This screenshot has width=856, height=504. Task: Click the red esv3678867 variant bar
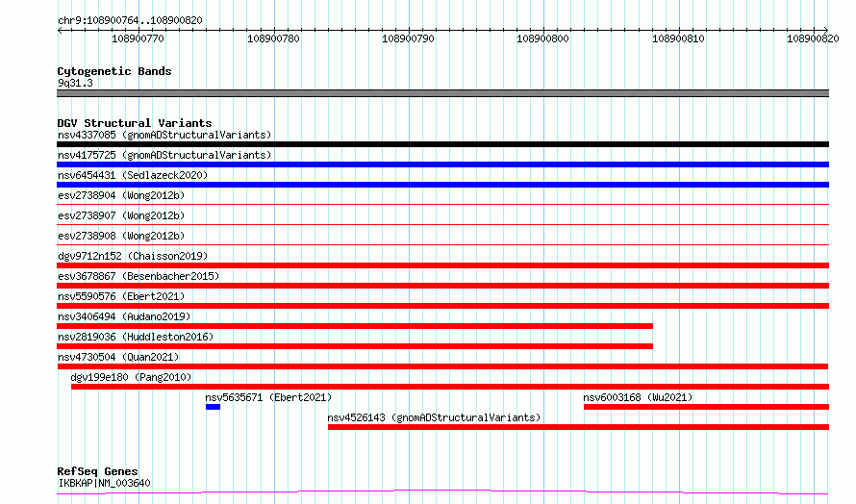pos(442,286)
